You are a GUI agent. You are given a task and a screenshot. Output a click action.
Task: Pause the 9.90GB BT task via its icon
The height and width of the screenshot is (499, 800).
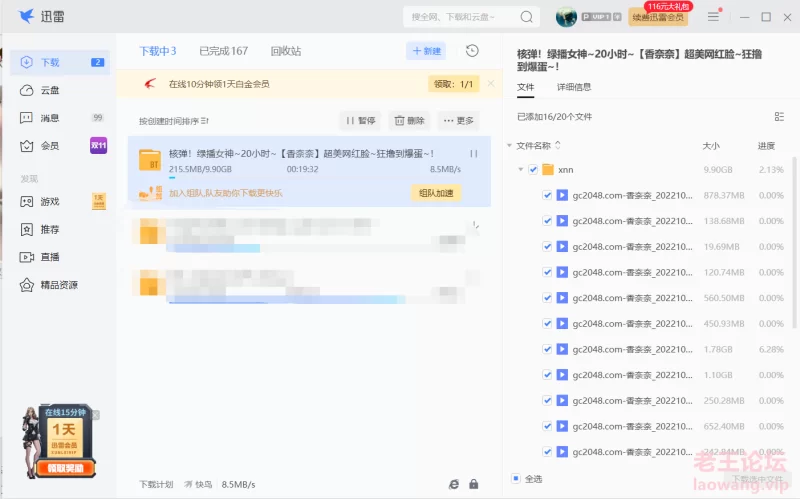point(473,154)
